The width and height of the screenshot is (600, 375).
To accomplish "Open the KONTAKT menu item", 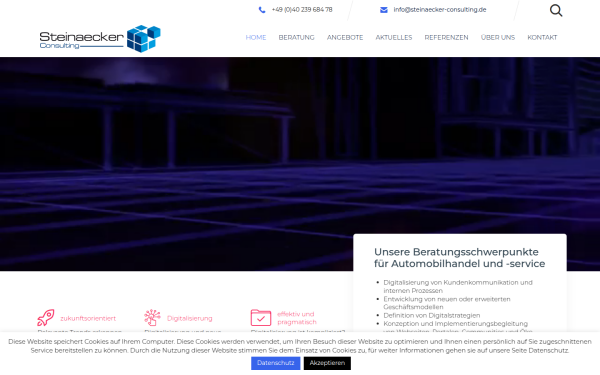I will tap(542, 38).
